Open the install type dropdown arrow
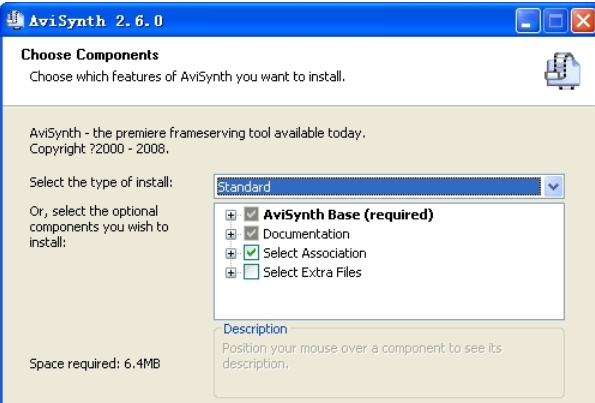This screenshot has height=403, width=595. point(553,186)
